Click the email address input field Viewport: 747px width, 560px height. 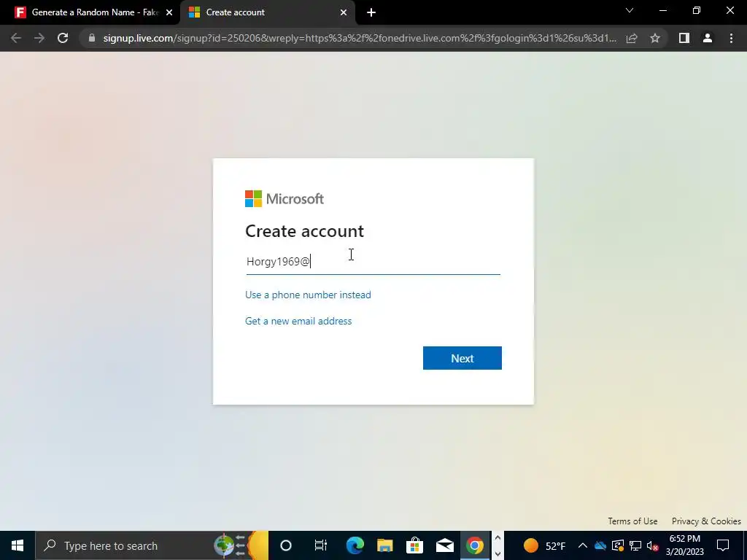tap(373, 262)
